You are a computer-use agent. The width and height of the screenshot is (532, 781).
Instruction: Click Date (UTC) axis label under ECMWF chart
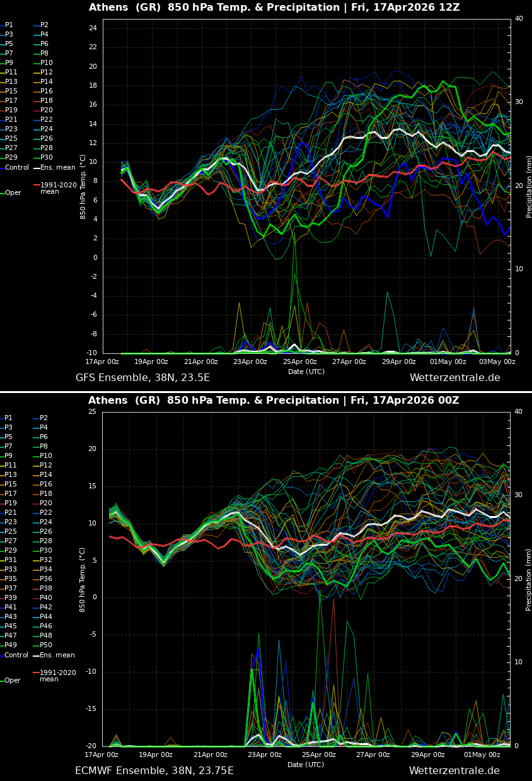pos(306,765)
